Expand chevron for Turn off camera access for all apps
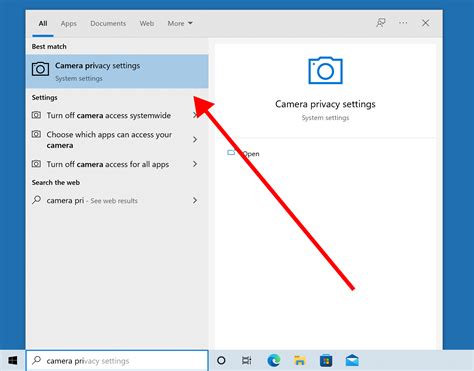The width and height of the screenshot is (474, 371). tap(195, 164)
